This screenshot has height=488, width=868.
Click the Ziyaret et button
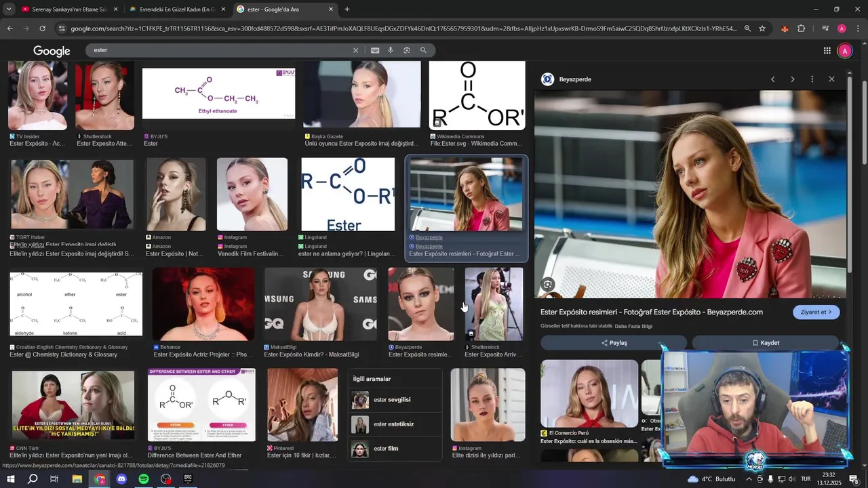[x=816, y=312]
